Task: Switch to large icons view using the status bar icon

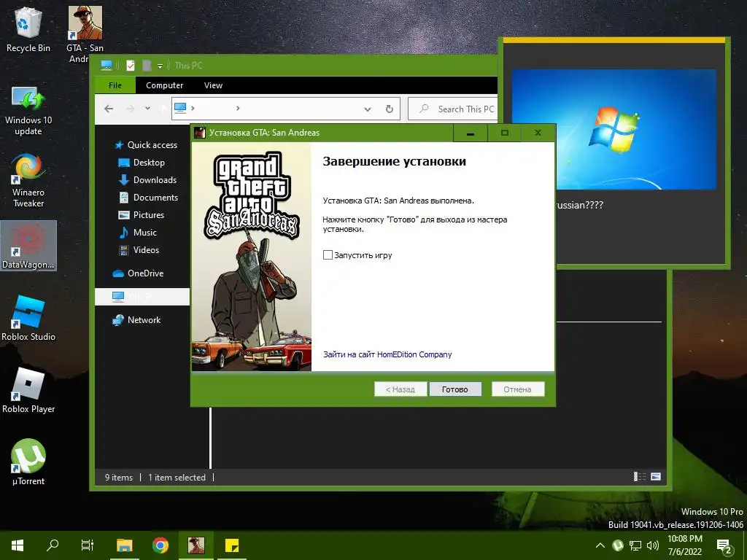Action: 656,477
